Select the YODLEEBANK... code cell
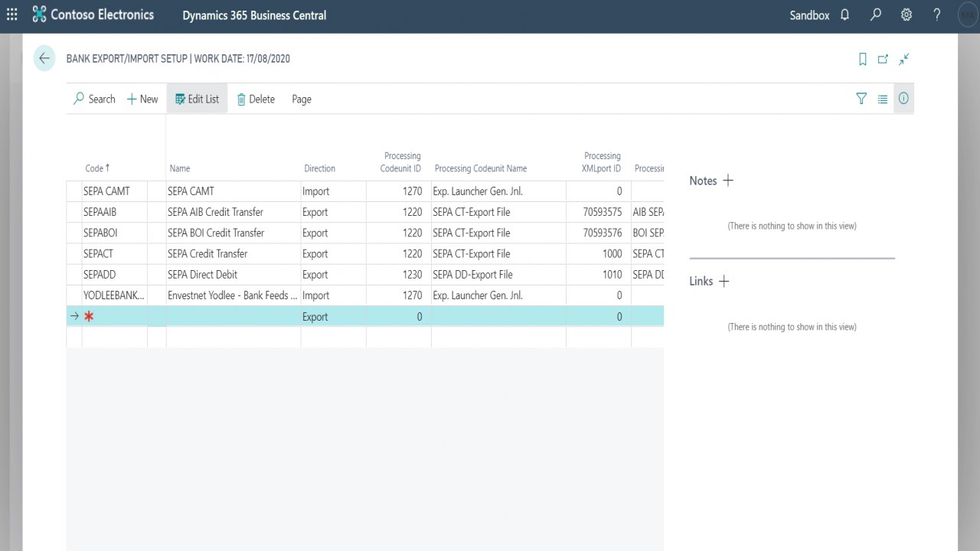 115,295
